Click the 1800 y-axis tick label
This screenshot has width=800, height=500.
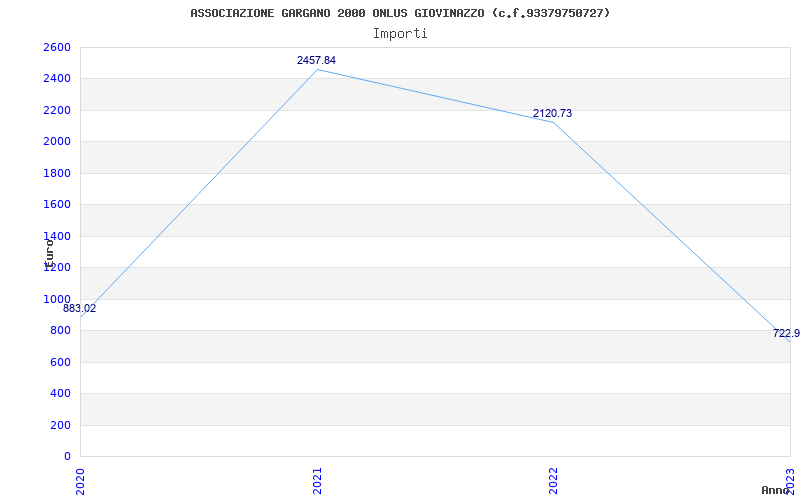[57, 173]
